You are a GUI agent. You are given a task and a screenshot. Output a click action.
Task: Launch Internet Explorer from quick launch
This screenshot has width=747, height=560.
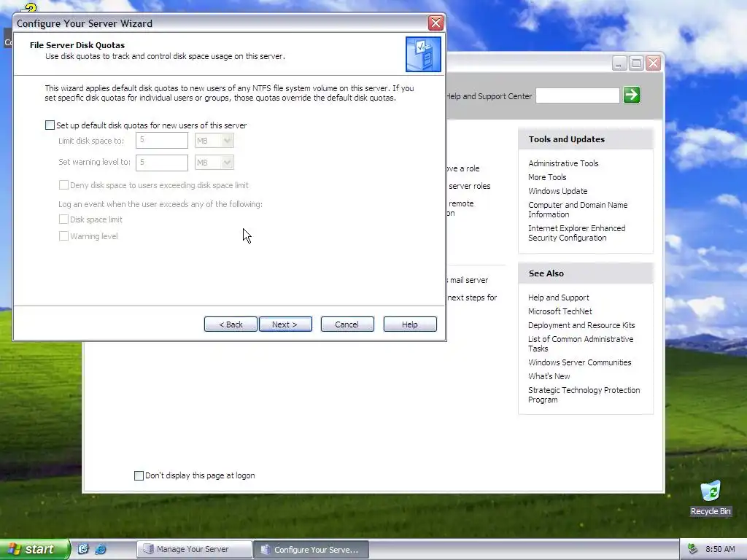click(x=101, y=549)
